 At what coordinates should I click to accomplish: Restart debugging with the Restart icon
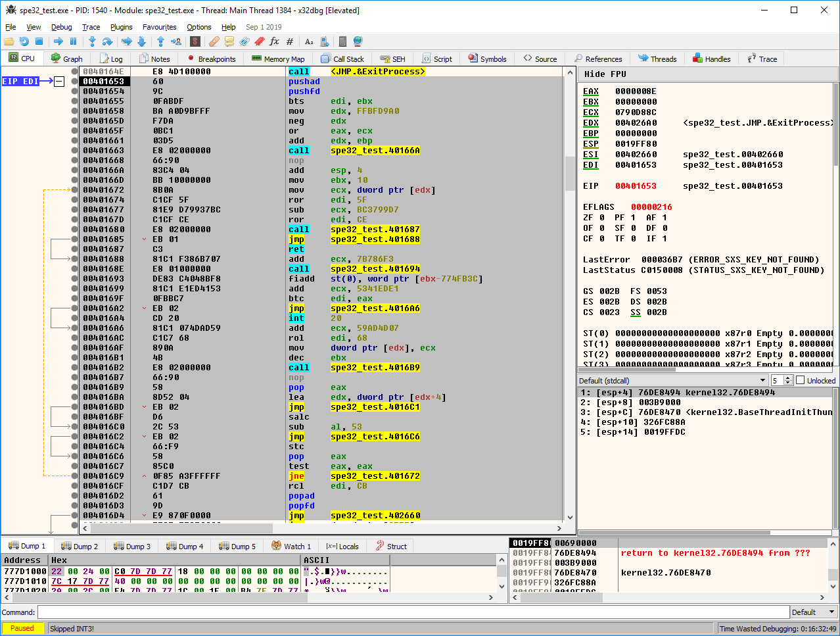pos(24,41)
